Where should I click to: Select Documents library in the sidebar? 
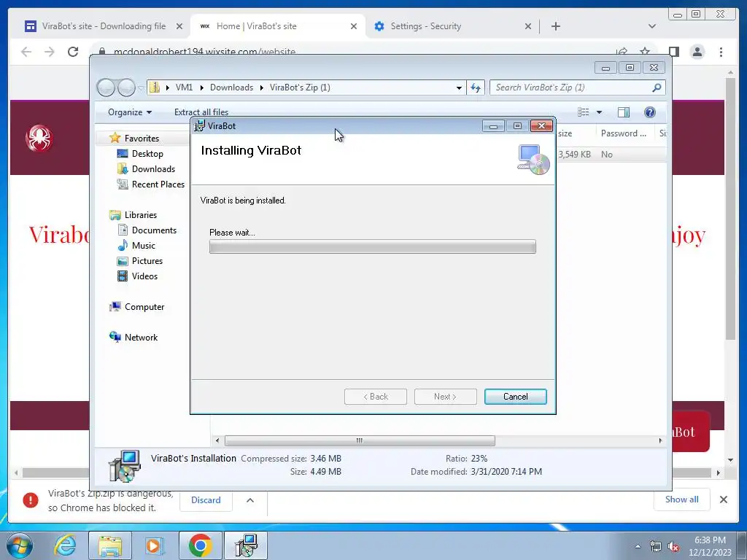tap(154, 230)
